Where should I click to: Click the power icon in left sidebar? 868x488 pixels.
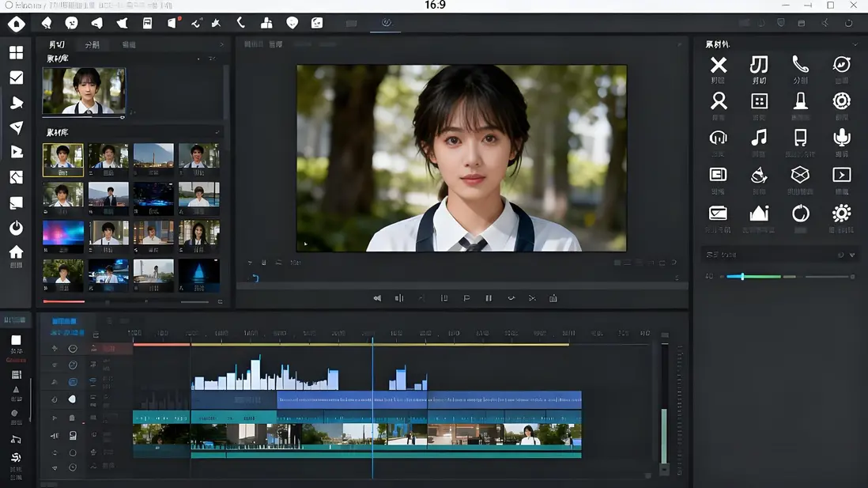click(16, 228)
